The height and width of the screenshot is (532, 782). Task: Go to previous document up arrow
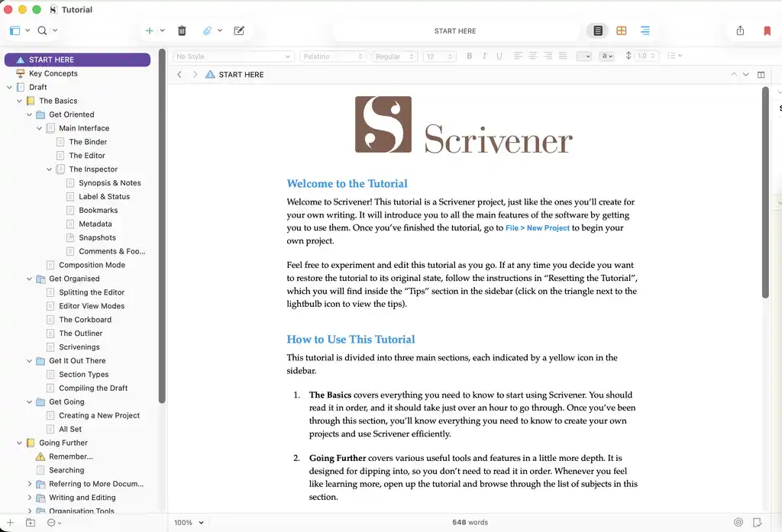tap(734, 74)
